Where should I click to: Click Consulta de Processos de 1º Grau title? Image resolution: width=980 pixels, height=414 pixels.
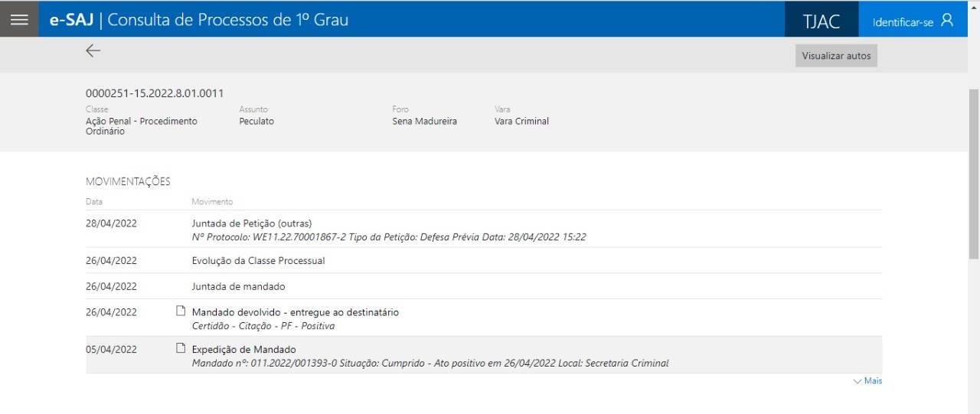227,20
